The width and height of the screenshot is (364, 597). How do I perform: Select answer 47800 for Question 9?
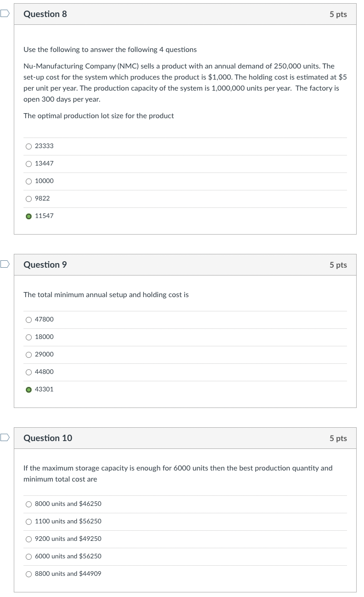coord(28,319)
